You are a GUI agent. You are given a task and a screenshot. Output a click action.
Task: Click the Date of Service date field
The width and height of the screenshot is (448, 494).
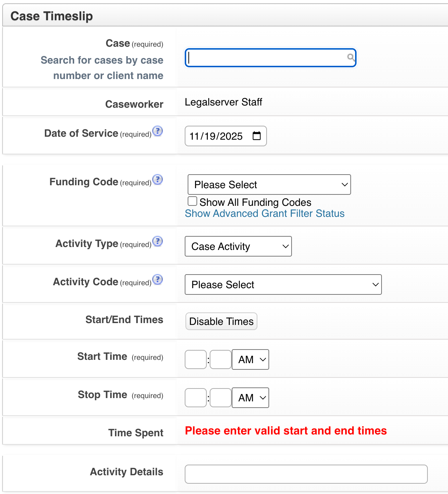pyautogui.click(x=217, y=136)
